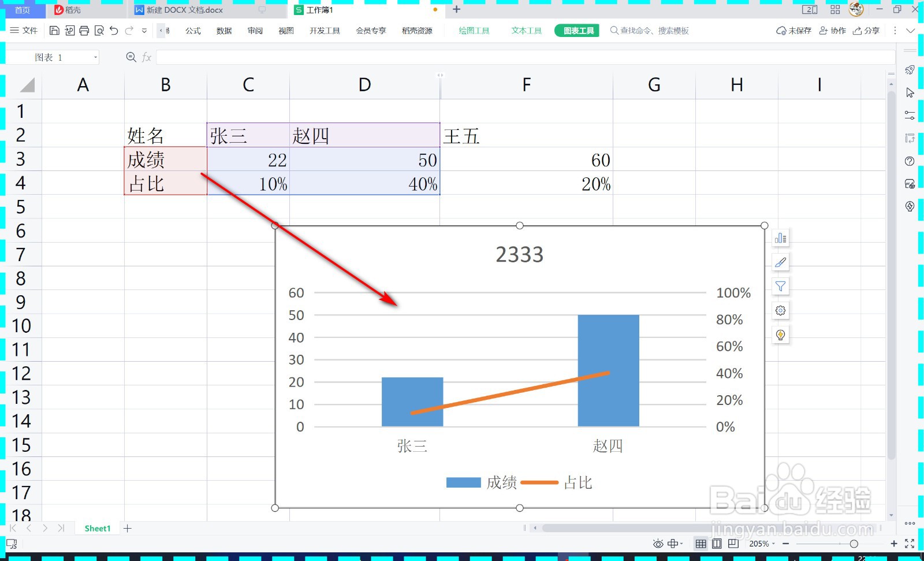Click the Print Preview icon

[x=99, y=31]
